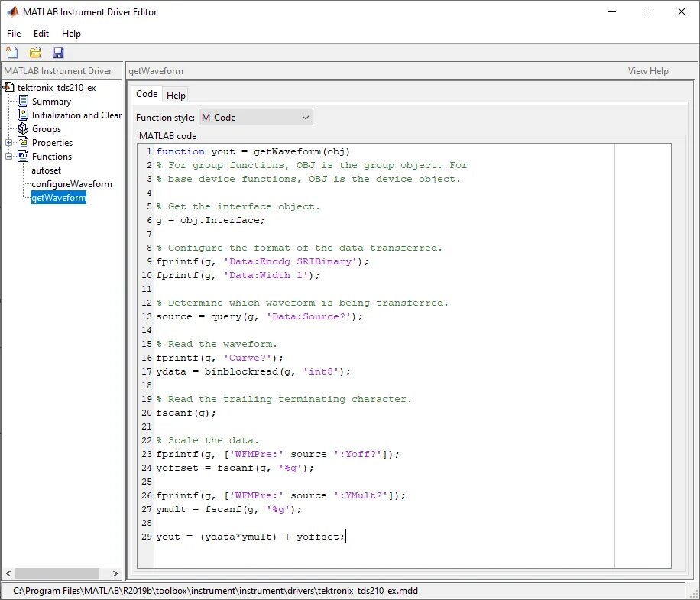This screenshot has width=700, height=600.
Task: Open the Help menu
Action: tap(71, 34)
